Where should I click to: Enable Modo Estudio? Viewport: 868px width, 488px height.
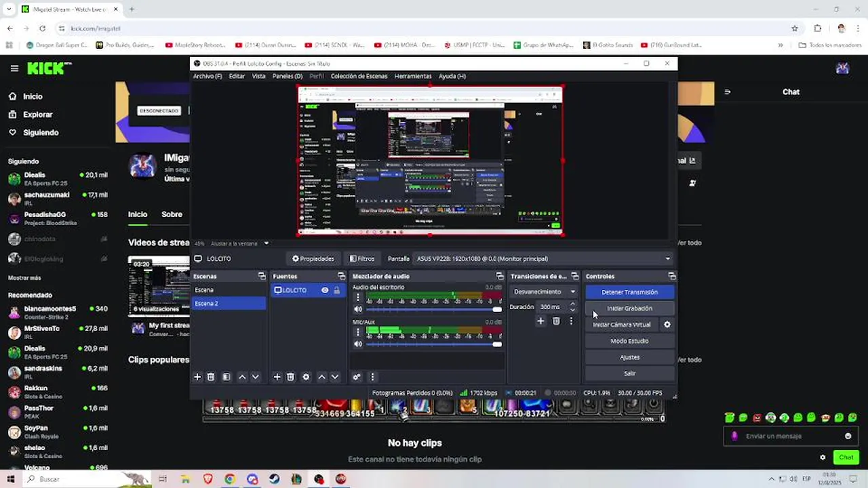tap(629, 341)
